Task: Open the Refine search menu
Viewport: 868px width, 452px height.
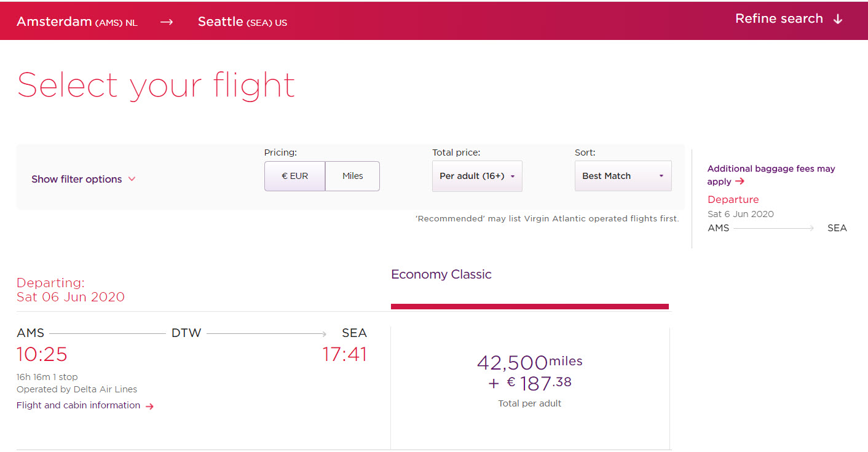Action: pos(778,19)
